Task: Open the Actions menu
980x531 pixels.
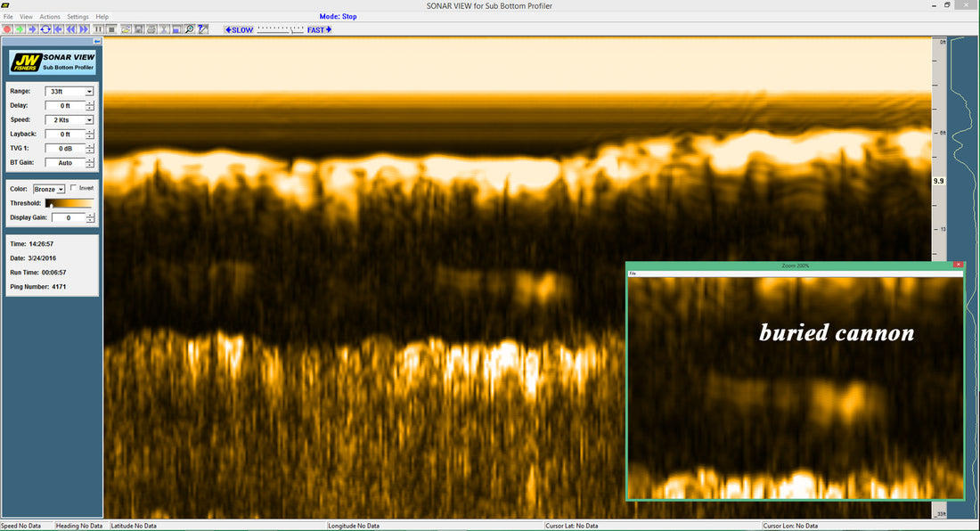Action: (x=49, y=17)
